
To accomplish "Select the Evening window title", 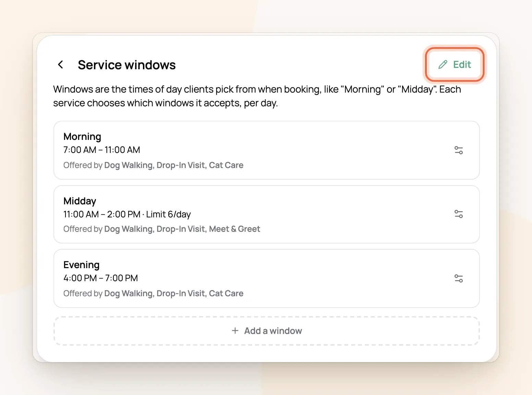I will (82, 265).
